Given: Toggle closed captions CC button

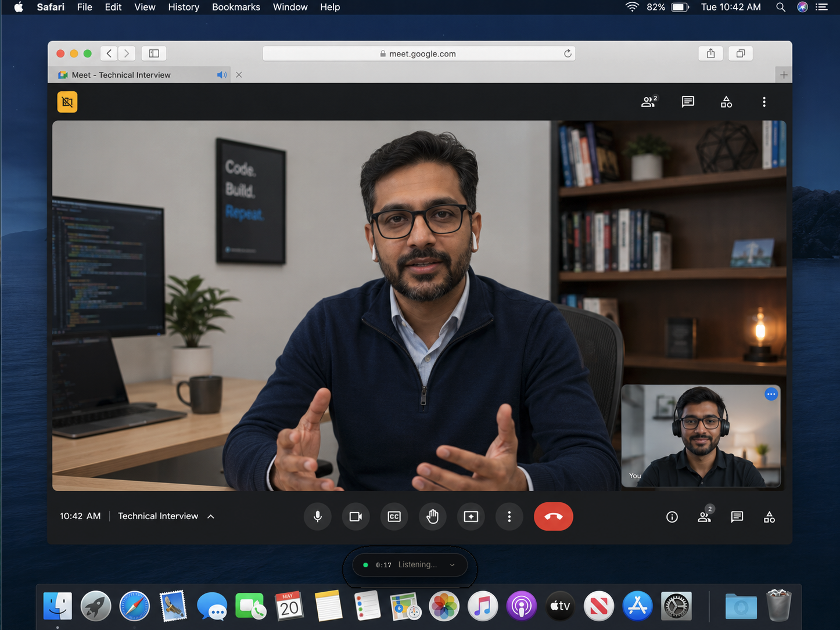Looking at the screenshot, I should (394, 516).
